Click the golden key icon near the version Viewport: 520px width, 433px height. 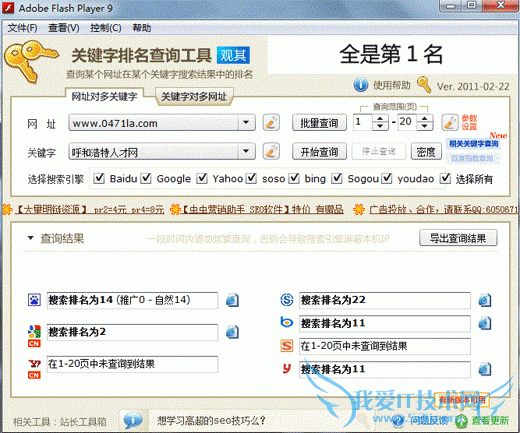click(x=424, y=85)
